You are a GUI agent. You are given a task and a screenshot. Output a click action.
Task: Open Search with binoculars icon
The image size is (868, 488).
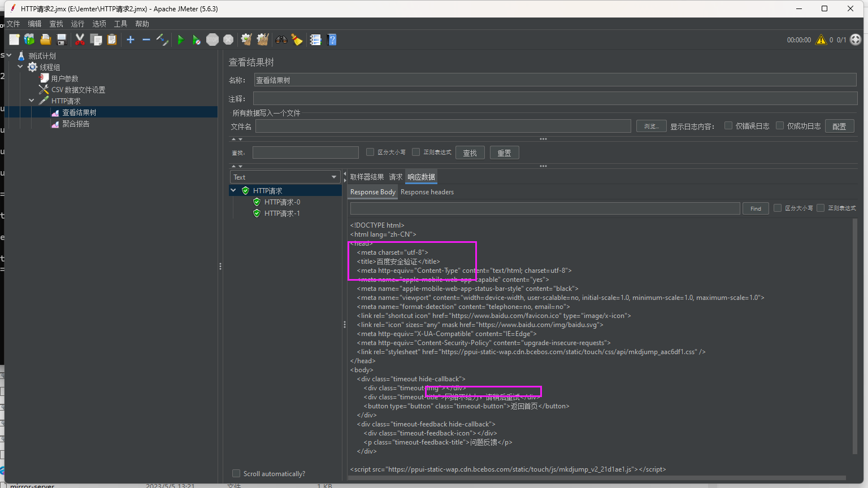tap(281, 40)
